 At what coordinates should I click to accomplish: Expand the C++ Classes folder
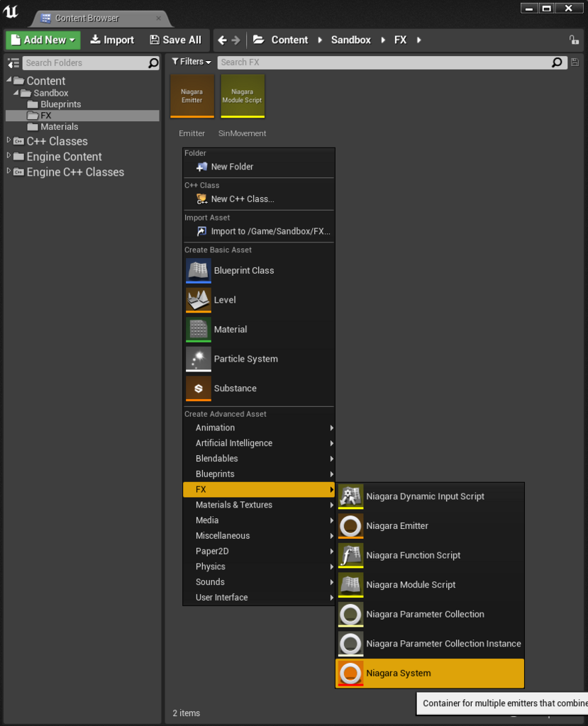pos(9,140)
